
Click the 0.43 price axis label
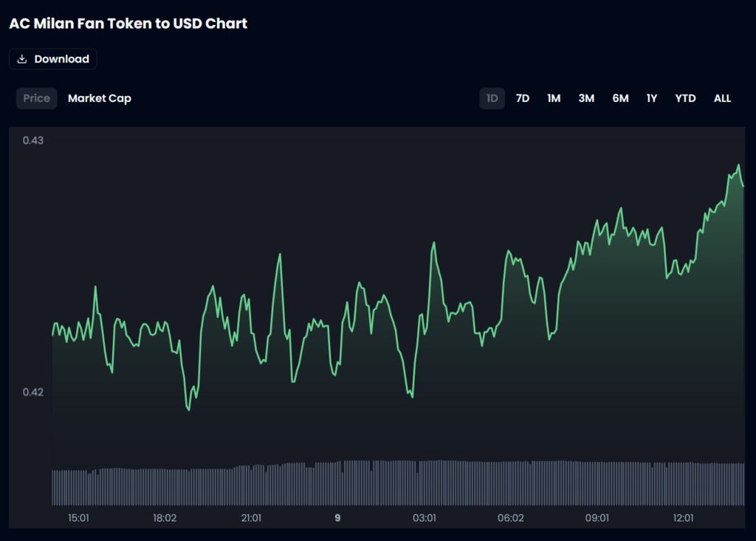(34, 140)
